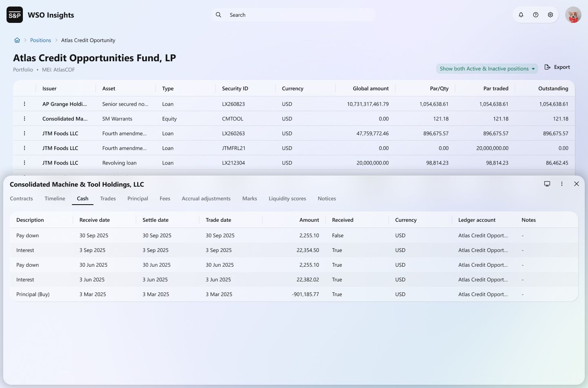
Task: Follow the Positions breadcrumb link
Action: click(40, 40)
